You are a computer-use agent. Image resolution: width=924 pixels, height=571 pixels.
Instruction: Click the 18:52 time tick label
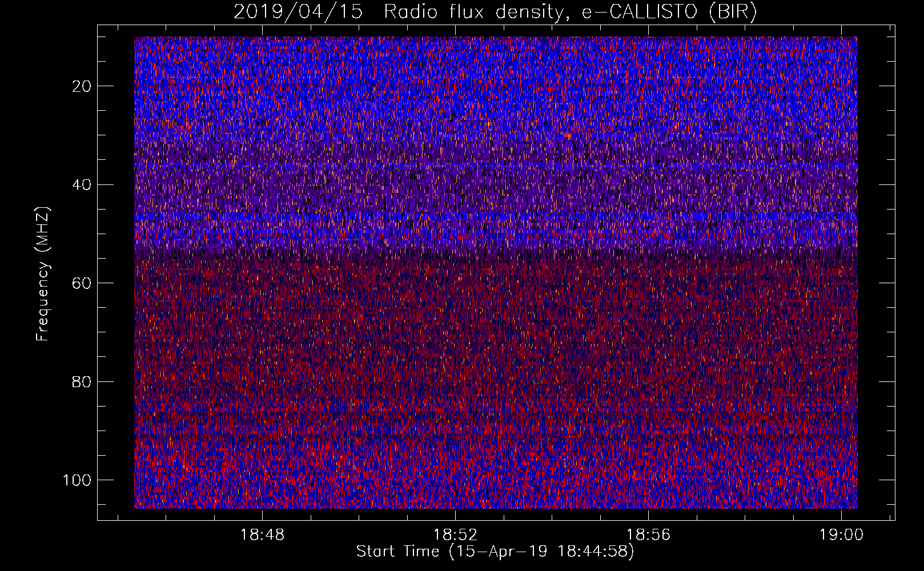455,535
